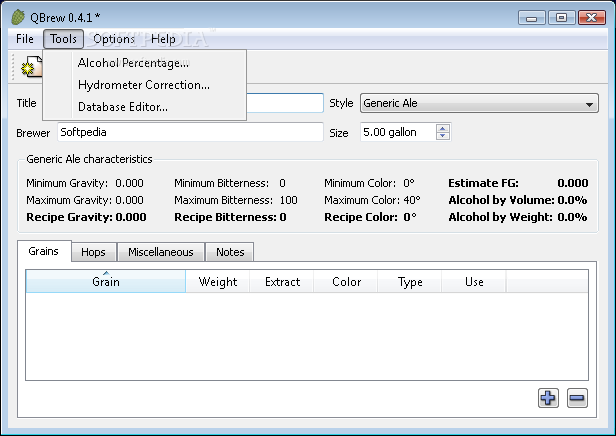Open the File menu

(x=25, y=39)
